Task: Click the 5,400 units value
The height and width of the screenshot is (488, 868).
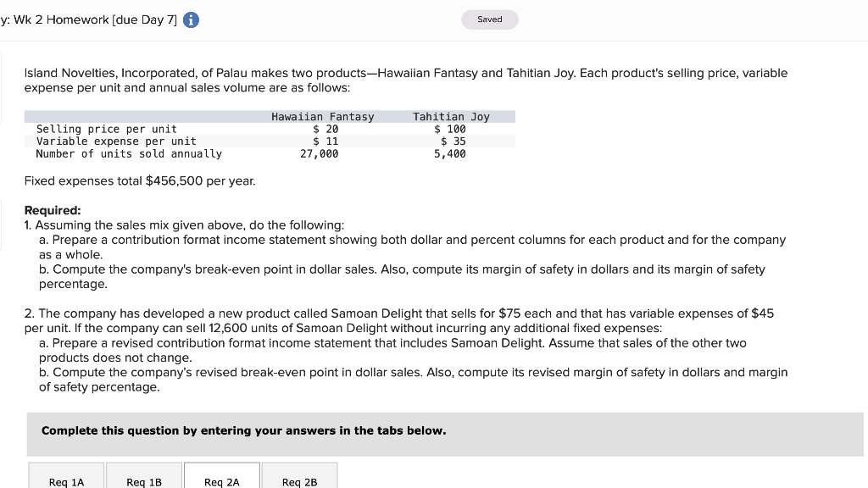Action: 450,153
